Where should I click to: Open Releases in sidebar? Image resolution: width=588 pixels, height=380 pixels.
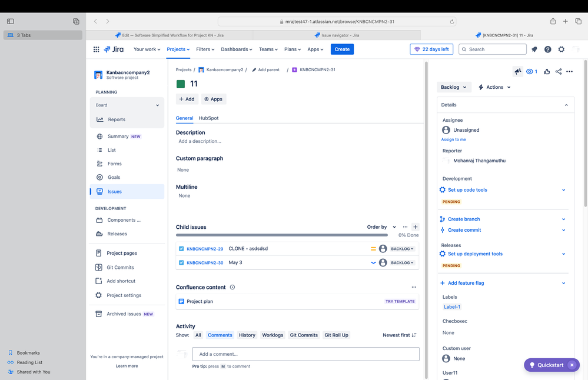click(x=117, y=234)
